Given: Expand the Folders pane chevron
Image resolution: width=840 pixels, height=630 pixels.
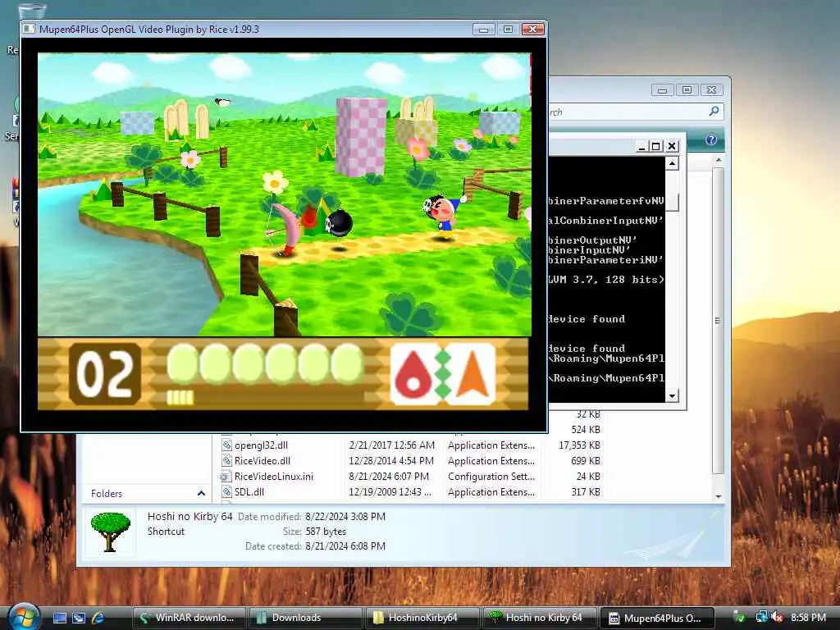Looking at the screenshot, I should point(201,493).
